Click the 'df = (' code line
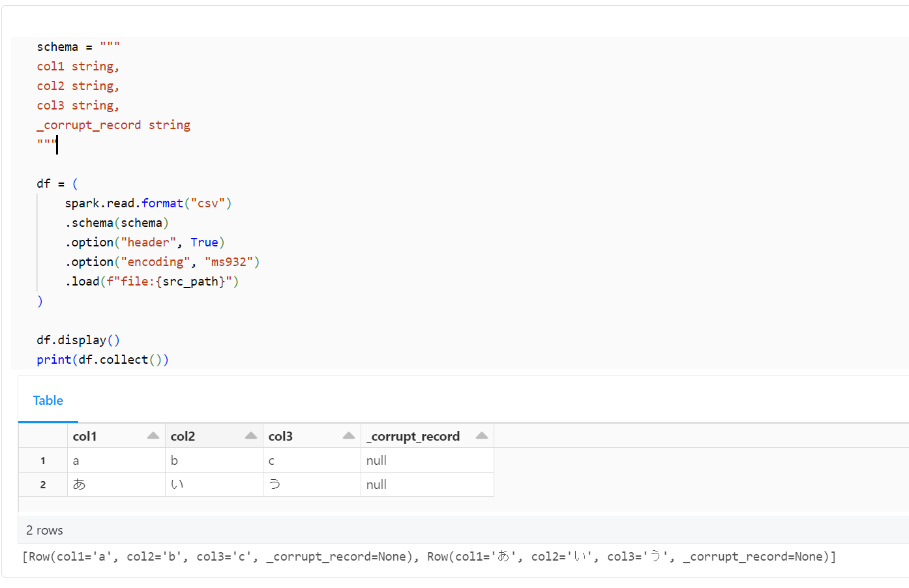Viewport: 909px width, 588px height. (x=57, y=184)
